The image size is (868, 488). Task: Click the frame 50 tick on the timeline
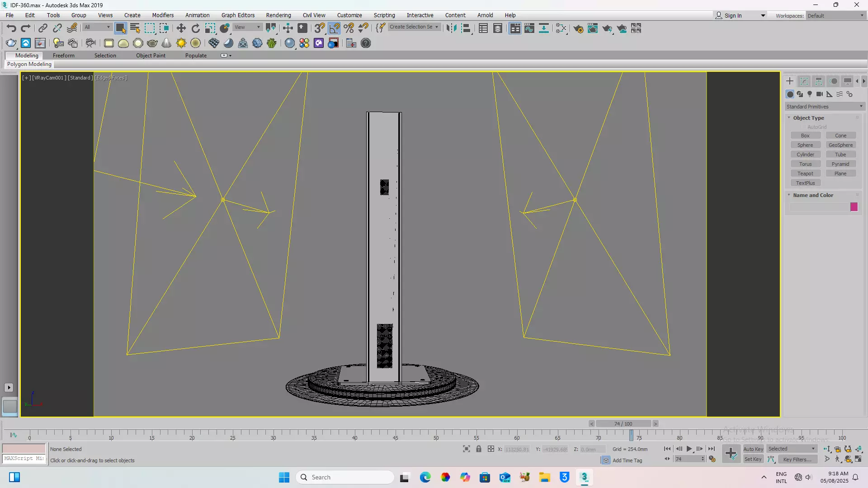click(x=436, y=435)
